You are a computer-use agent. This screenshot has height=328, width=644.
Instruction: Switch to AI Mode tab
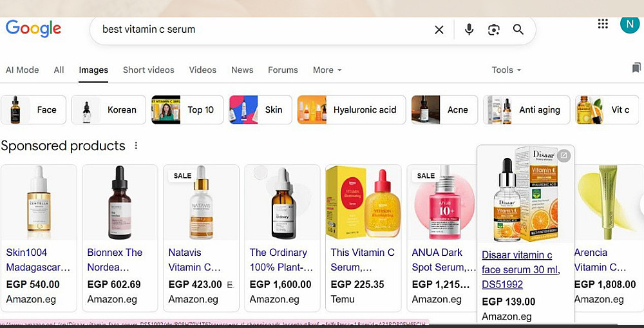click(23, 70)
